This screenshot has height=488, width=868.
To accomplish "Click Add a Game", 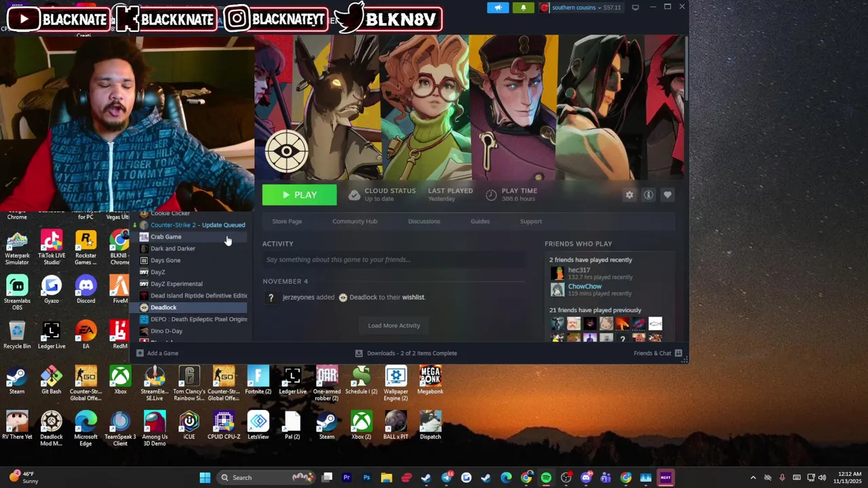I will coord(157,353).
